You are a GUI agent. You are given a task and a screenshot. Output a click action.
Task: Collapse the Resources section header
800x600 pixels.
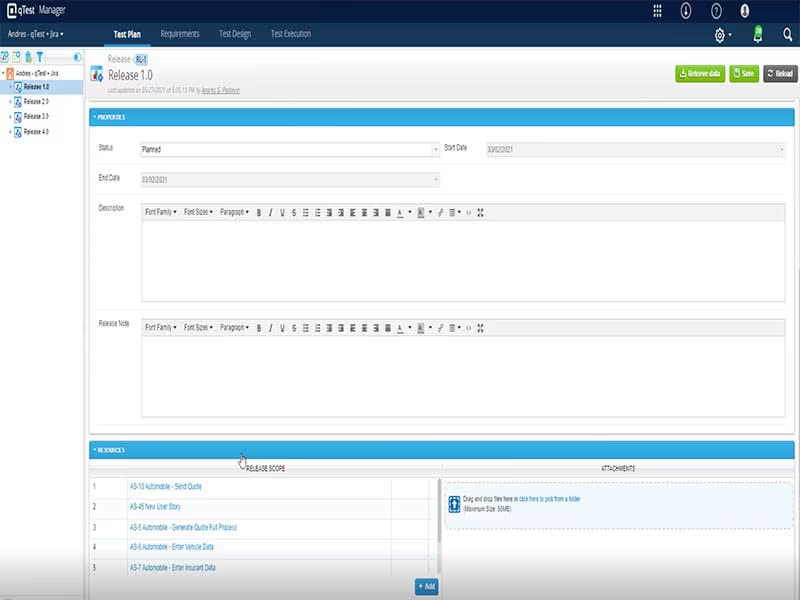(442, 450)
